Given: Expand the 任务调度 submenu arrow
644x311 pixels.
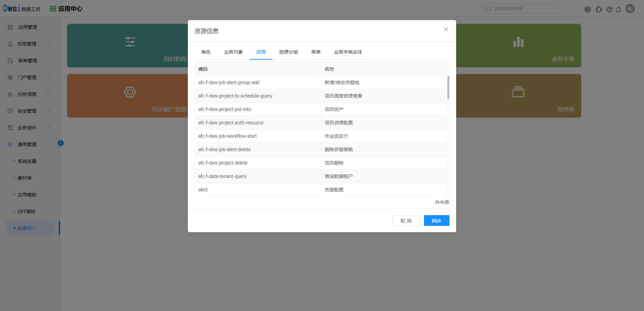Looking at the screenshot, I should (48, 94).
